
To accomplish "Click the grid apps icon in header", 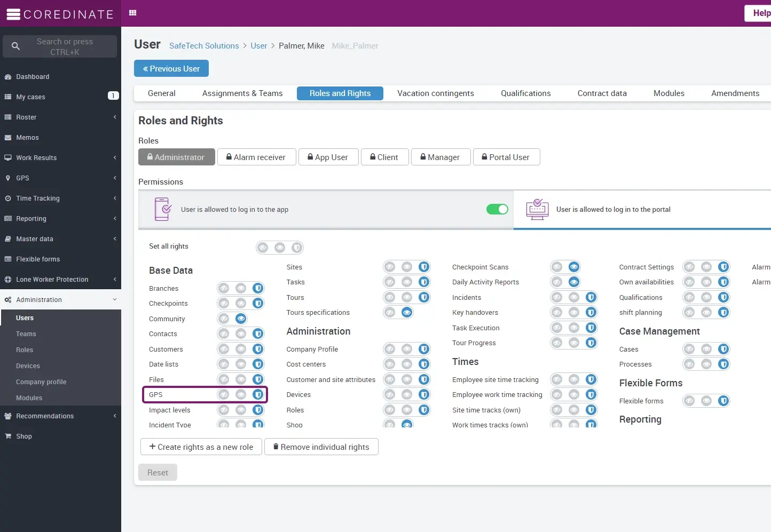I will coord(133,13).
